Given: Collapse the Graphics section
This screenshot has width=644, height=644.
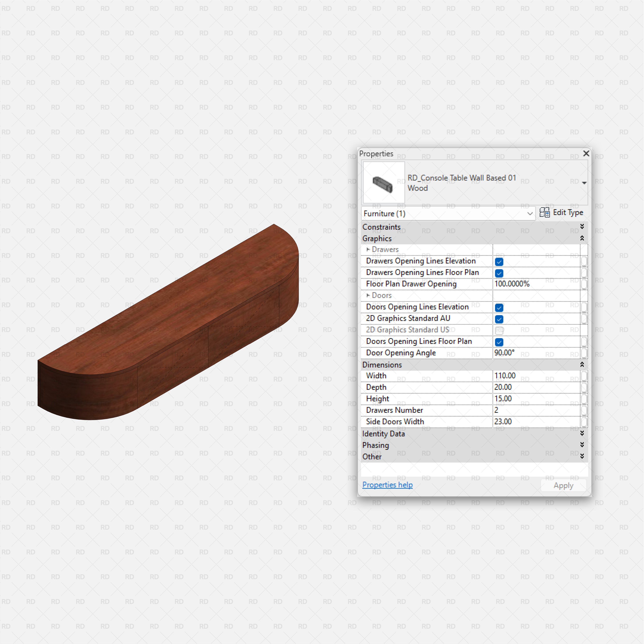Looking at the screenshot, I should (582, 238).
